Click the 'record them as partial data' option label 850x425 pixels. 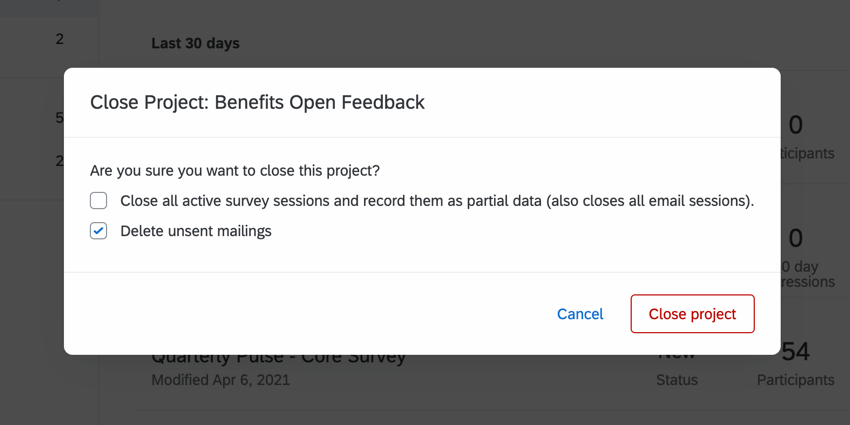[436, 201]
